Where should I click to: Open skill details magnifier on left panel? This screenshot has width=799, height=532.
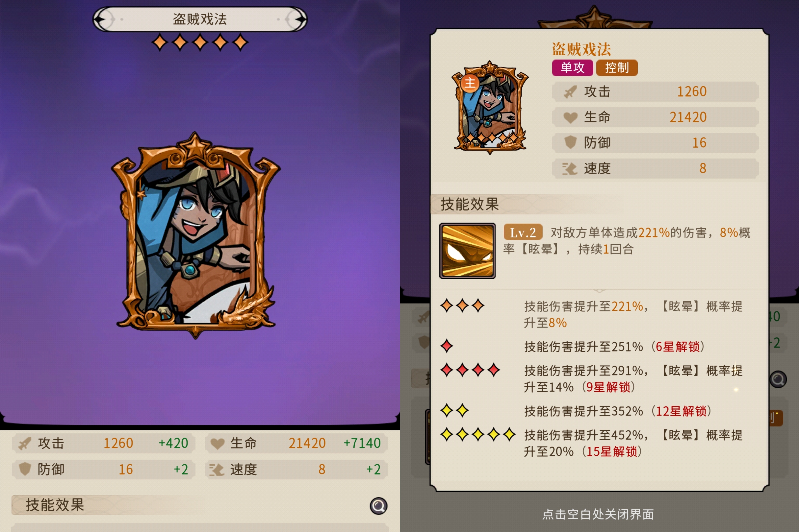(378, 506)
